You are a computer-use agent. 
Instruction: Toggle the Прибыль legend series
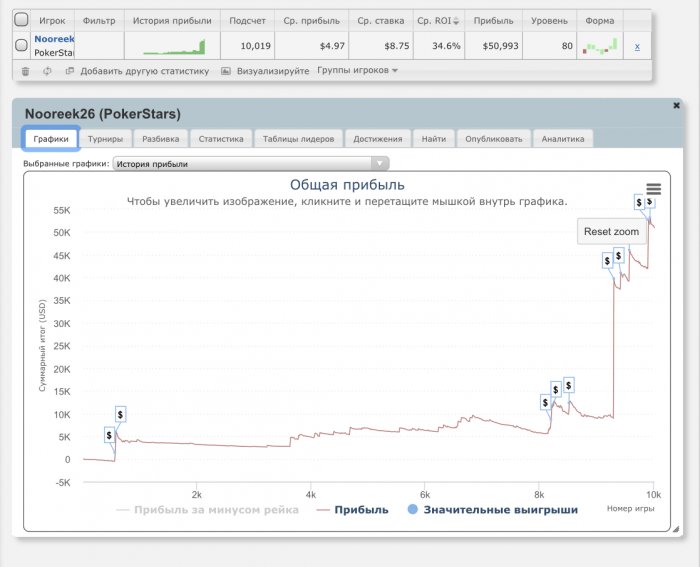(353, 510)
